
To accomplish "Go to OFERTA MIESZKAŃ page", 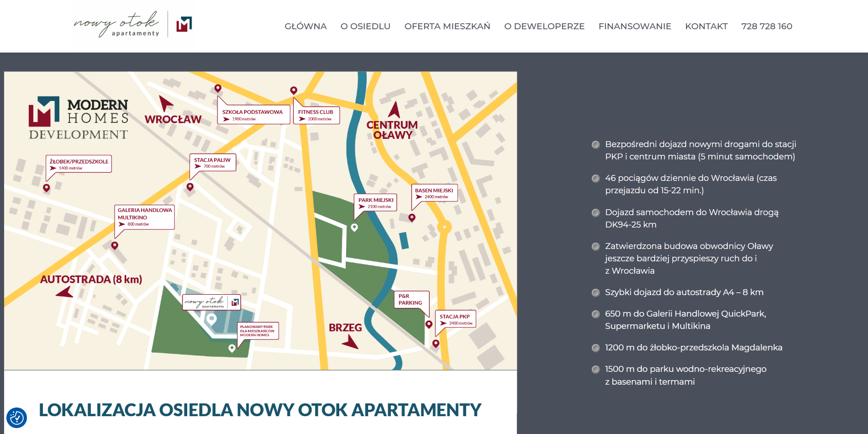I will pos(447,26).
